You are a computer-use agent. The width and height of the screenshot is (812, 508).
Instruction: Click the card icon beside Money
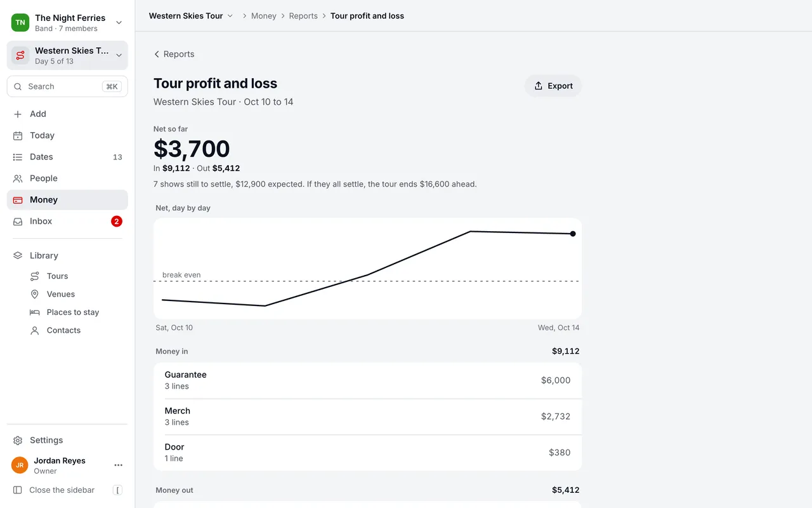click(18, 200)
